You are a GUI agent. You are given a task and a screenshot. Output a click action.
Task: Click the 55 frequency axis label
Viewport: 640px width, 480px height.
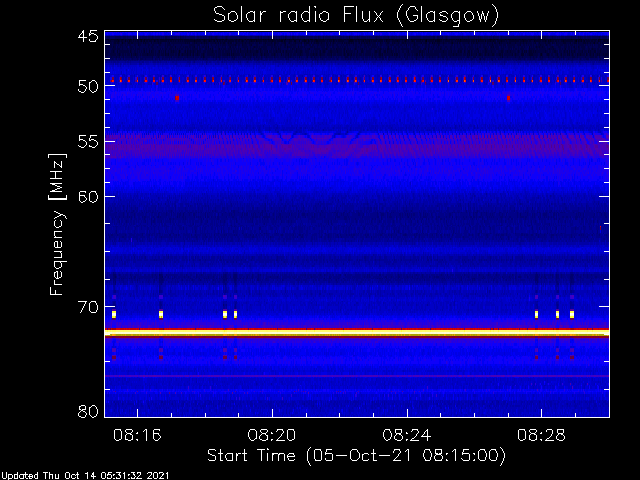tap(88, 142)
